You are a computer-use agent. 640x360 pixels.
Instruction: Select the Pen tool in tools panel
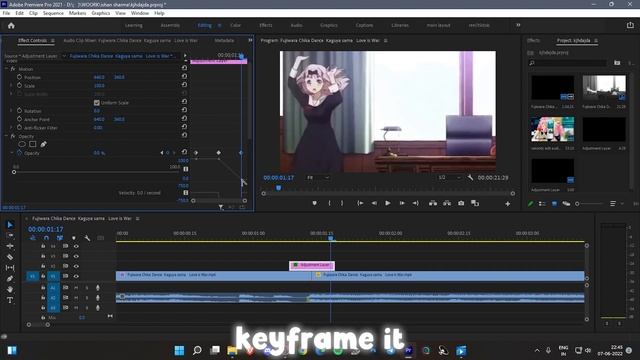click(x=10, y=279)
